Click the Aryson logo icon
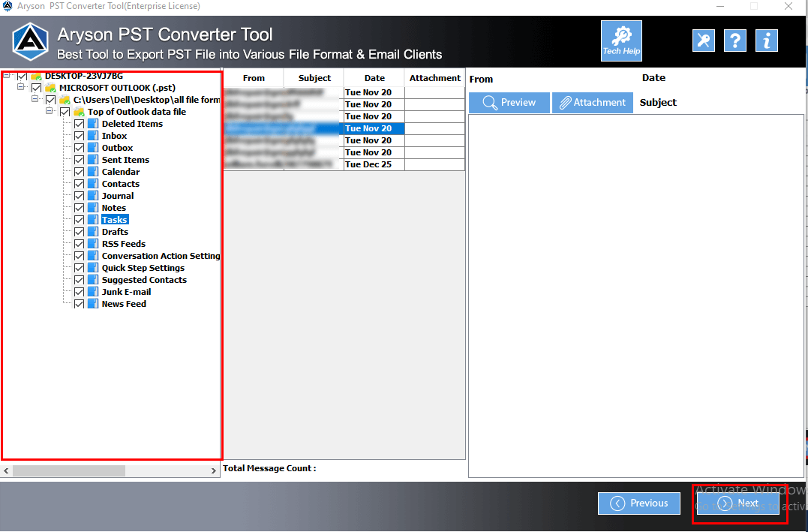 (30, 41)
